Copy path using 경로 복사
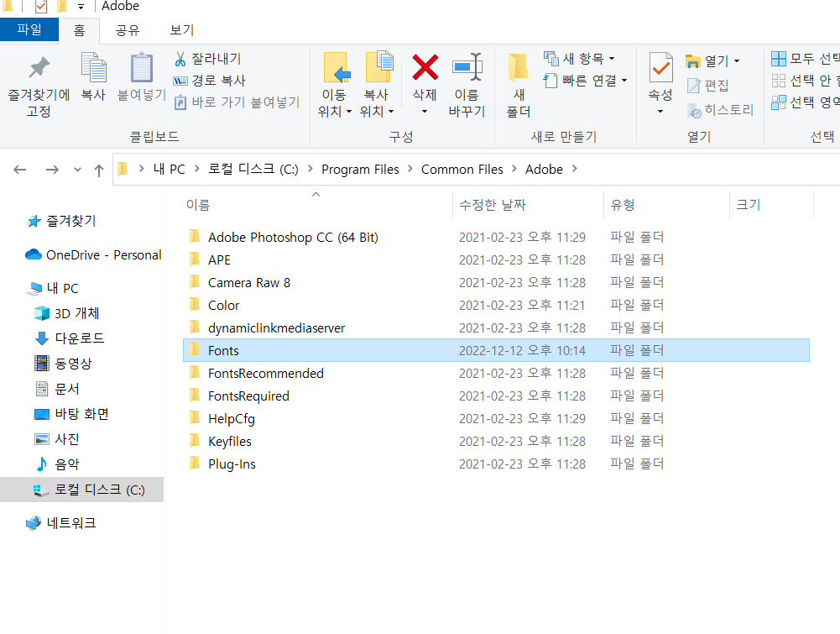The height and width of the screenshot is (634, 840). (210, 81)
